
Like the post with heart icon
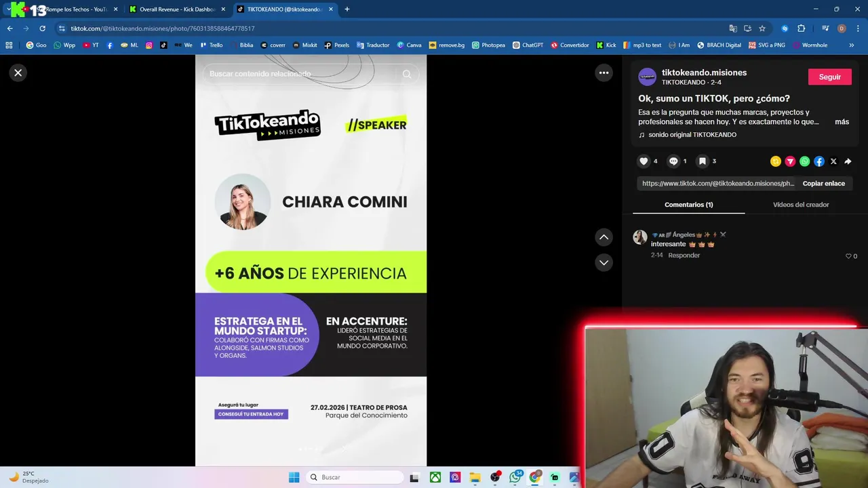644,161
